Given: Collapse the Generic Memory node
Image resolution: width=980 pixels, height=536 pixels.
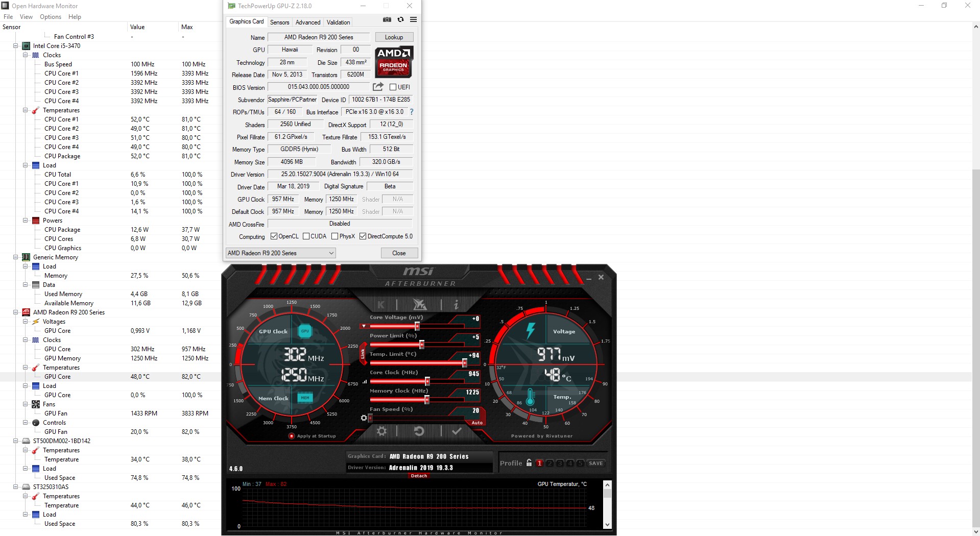Looking at the screenshot, I should [x=16, y=257].
